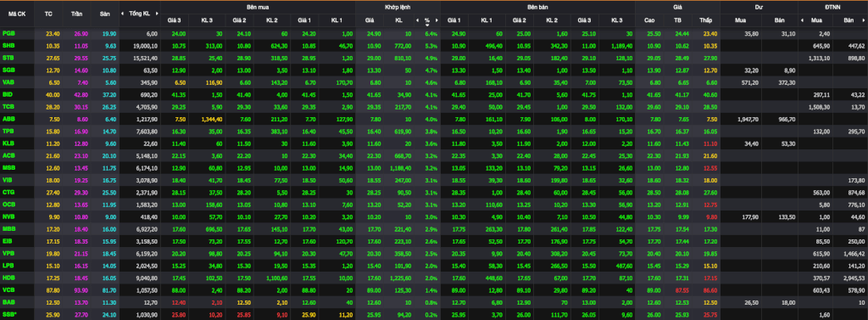The width and height of the screenshot is (868, 320).
Task: Click the Bên mua group header
Action: [x=258, y=7]
